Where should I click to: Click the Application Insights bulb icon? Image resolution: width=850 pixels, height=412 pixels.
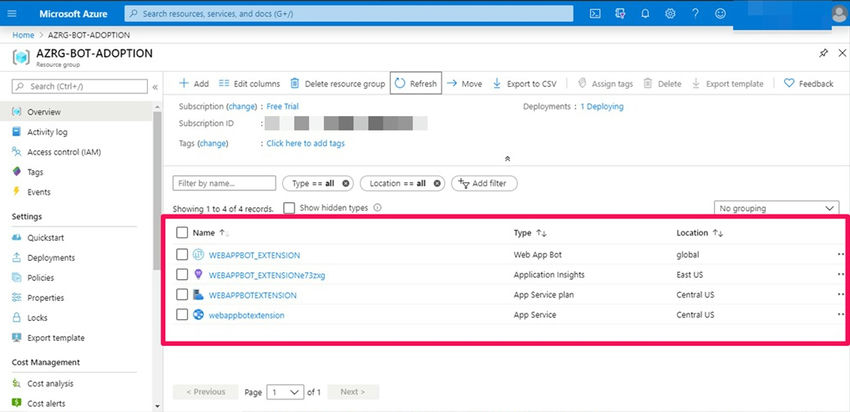pyautogui.click(x=198, y=274)
